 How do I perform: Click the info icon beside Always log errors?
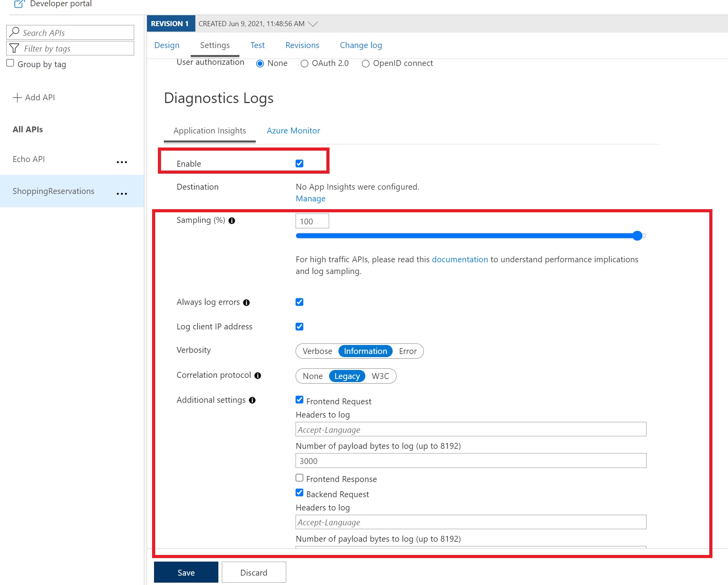(246, 303)
